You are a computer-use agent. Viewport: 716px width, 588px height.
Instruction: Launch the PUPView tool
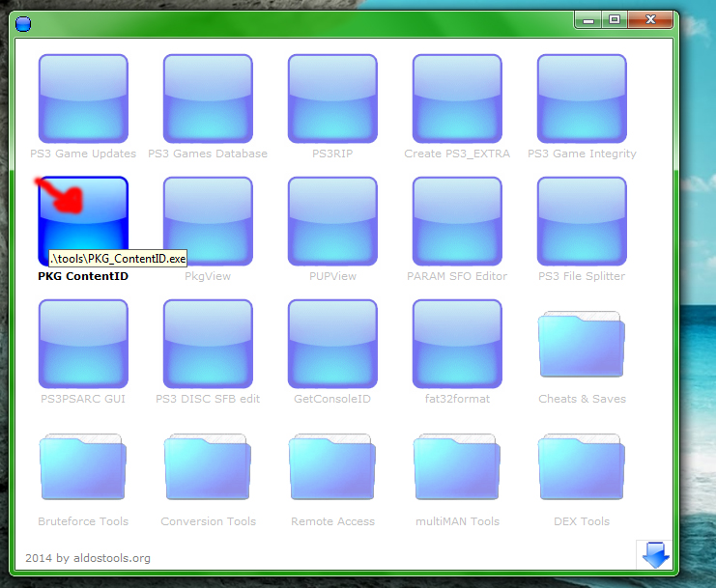332,221
